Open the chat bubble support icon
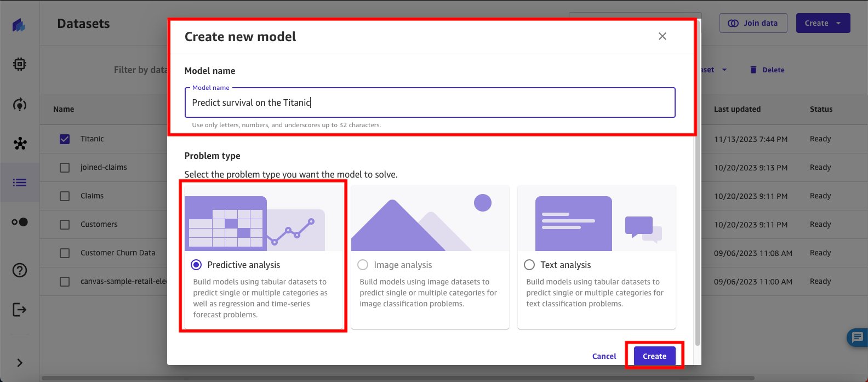Viewport: 868px width, 382px height. (x=858, y=337)
